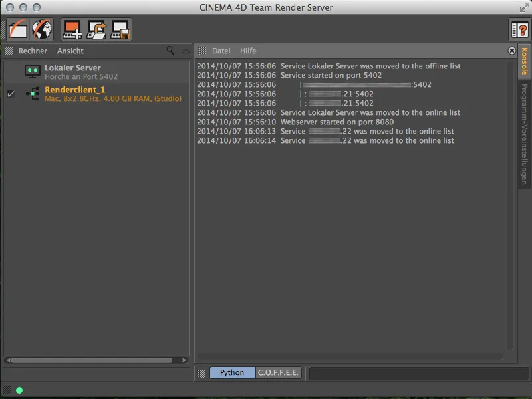532x399 pixels.
Task: Click the save machine list toolbar icon
Action: coord(120,29)
